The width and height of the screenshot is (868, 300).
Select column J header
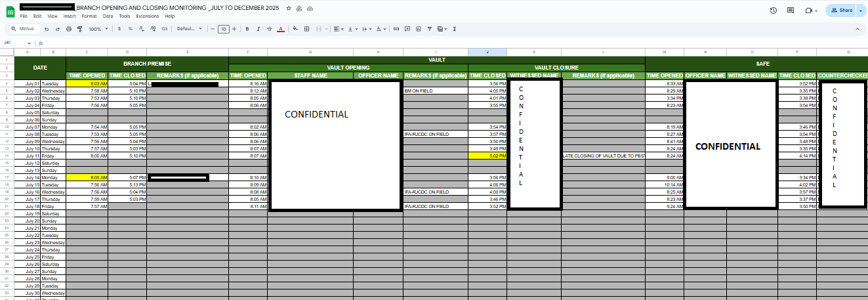tap(487, 52)
